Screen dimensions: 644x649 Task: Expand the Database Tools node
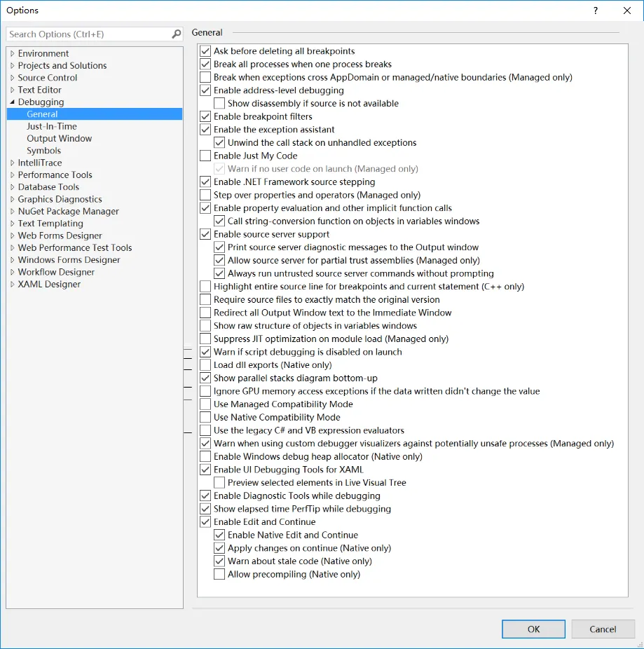coord(12,186)
